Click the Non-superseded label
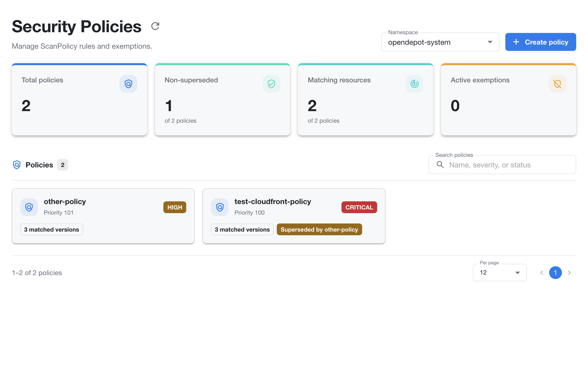This screenshot has height=384, width=588. pos(191,80)
